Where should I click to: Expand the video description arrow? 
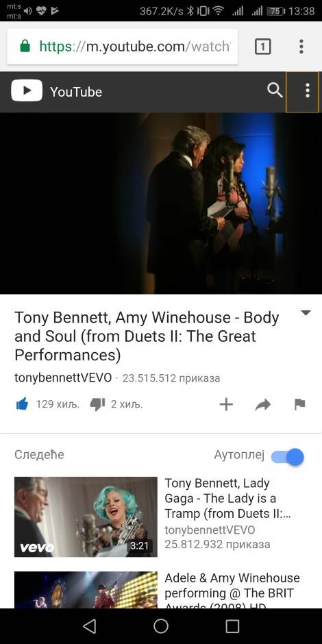coord(306,313)
